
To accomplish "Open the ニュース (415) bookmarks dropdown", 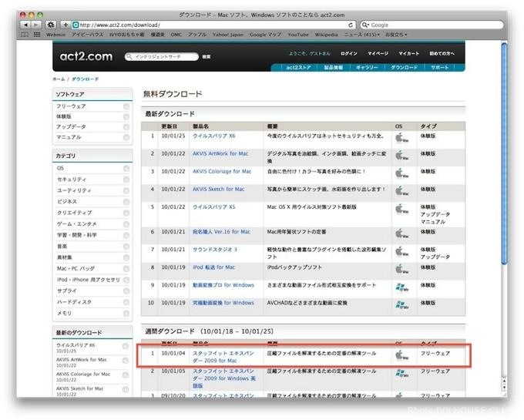I will coord(363,35).
